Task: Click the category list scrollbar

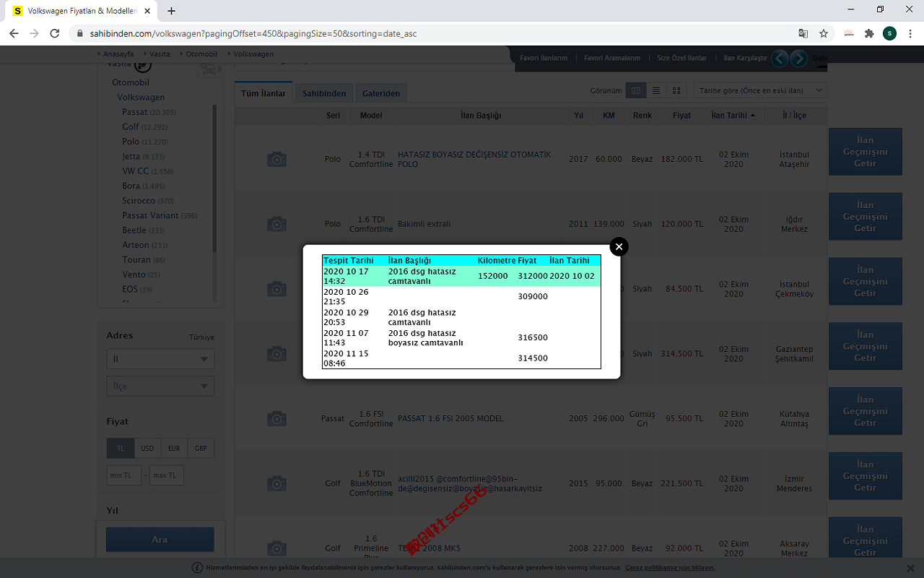Action: tap(214, 178)
